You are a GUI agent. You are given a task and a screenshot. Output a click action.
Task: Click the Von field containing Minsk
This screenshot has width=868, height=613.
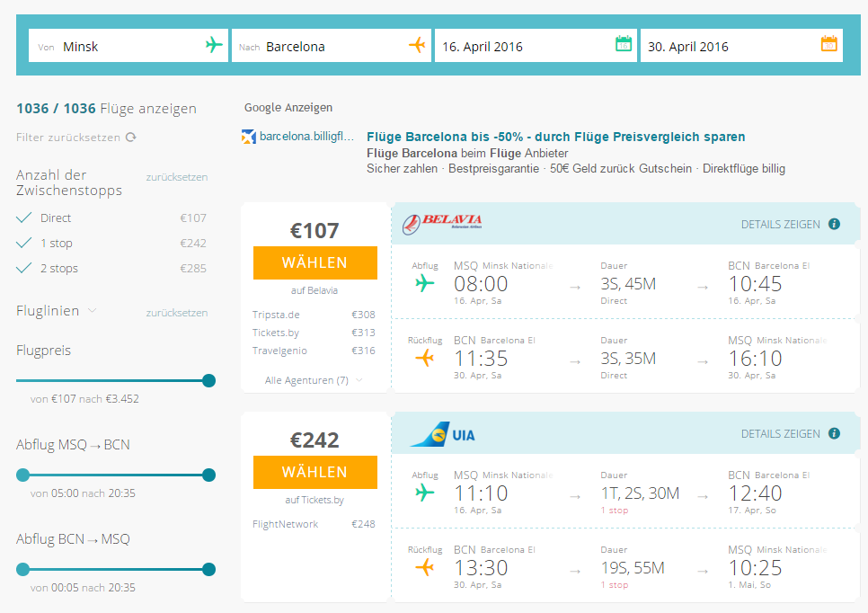[128, 46]
